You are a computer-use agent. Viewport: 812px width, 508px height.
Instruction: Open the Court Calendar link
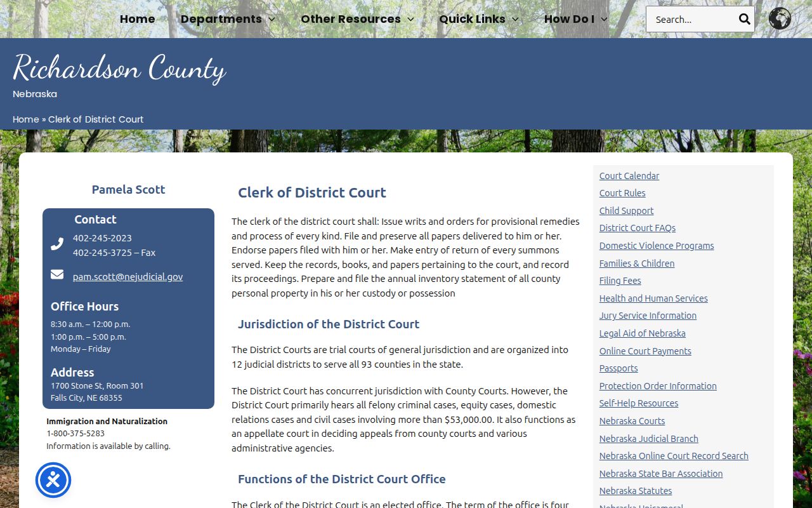tap(629, 176)
